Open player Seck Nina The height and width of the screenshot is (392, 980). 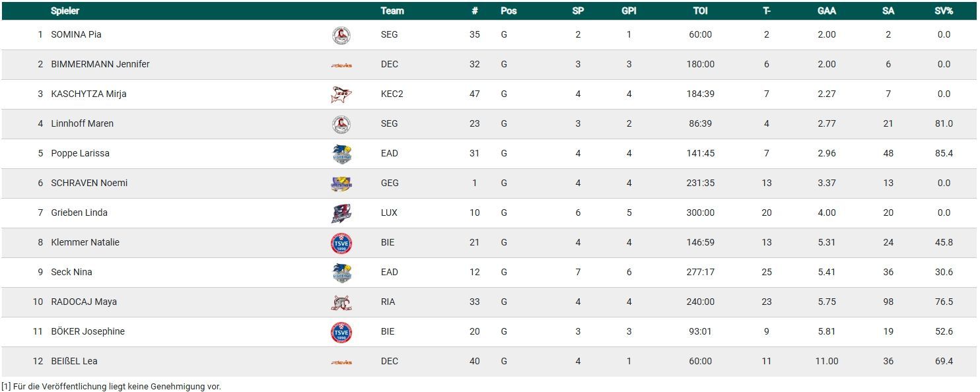coord(71,272)
